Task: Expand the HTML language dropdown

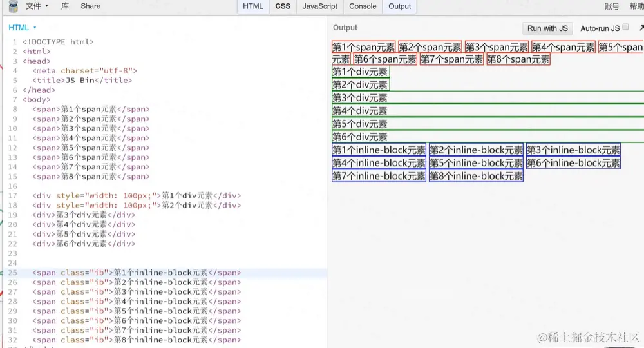Action: (x=23, y=28)
